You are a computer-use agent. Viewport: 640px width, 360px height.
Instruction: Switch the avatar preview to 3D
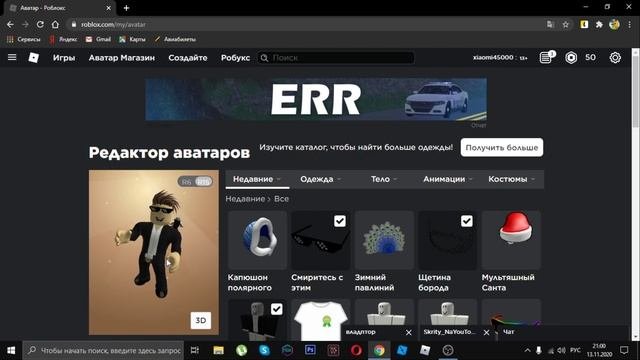[200, 320]
